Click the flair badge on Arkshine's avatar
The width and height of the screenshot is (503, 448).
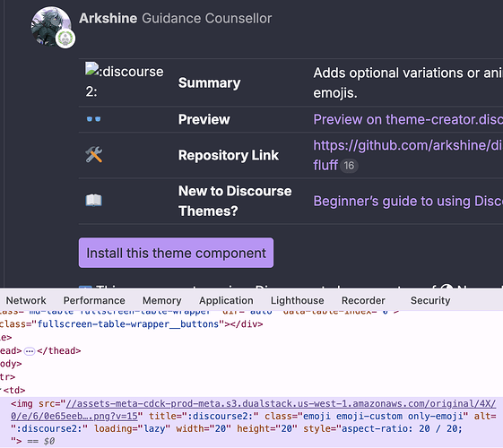coord(65,39)
